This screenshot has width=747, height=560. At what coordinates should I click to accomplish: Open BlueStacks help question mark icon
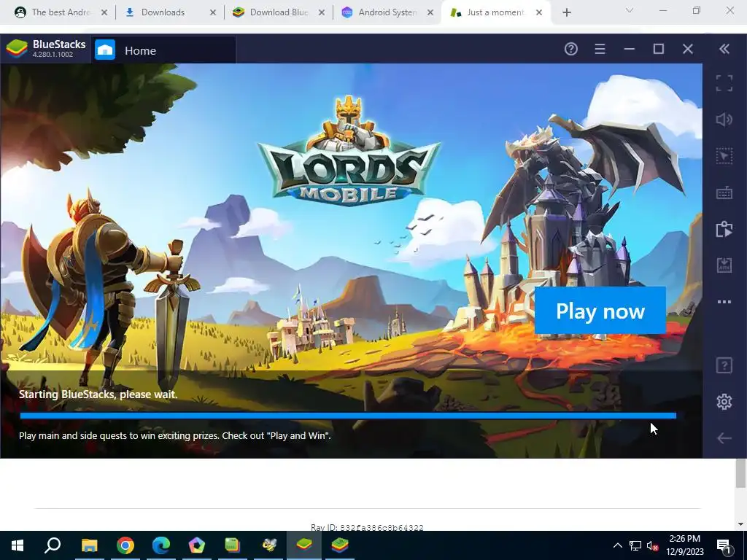pos(570,49)
